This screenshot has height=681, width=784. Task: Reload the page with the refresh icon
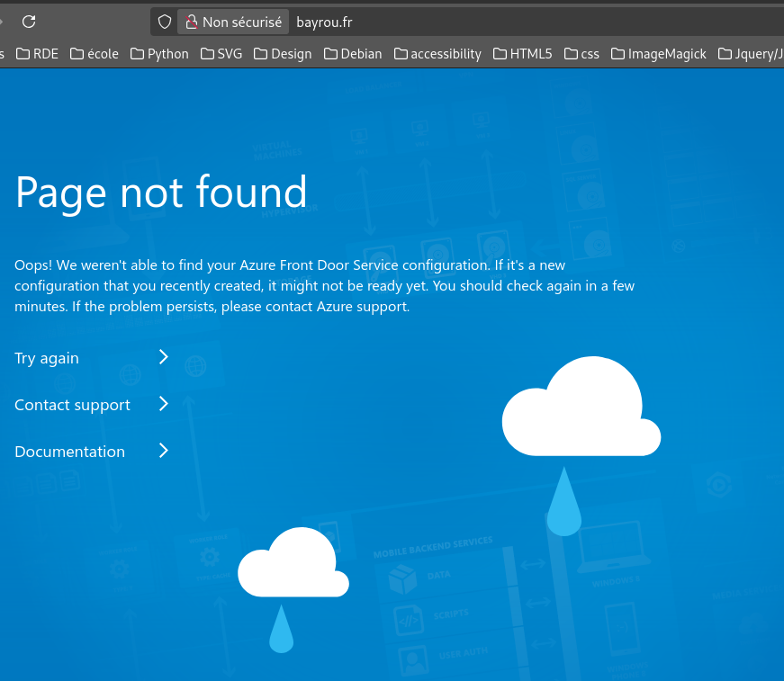click(x=29, y=22)
